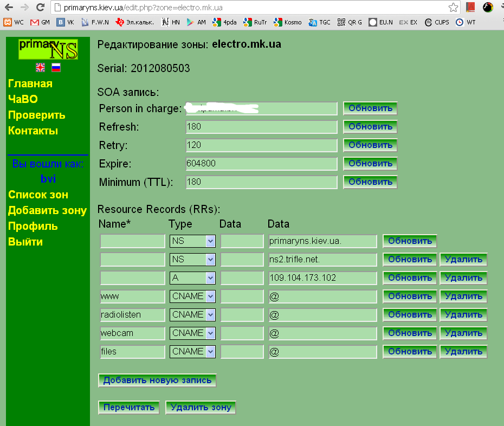This screenshot has height=426, width=504.
Task: Delete the radiolisten record with Удалить
Action: pyautogui.click(x=463, y=315)
